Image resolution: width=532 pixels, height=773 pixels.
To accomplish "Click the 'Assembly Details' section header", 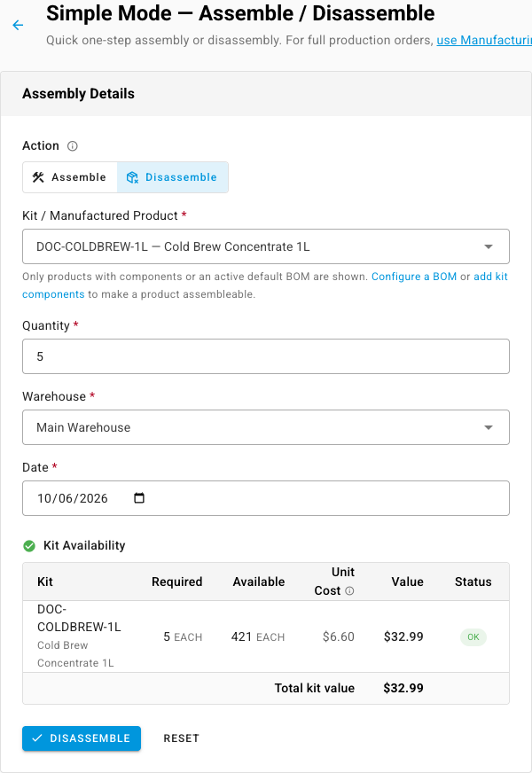I will pos(78,94).
